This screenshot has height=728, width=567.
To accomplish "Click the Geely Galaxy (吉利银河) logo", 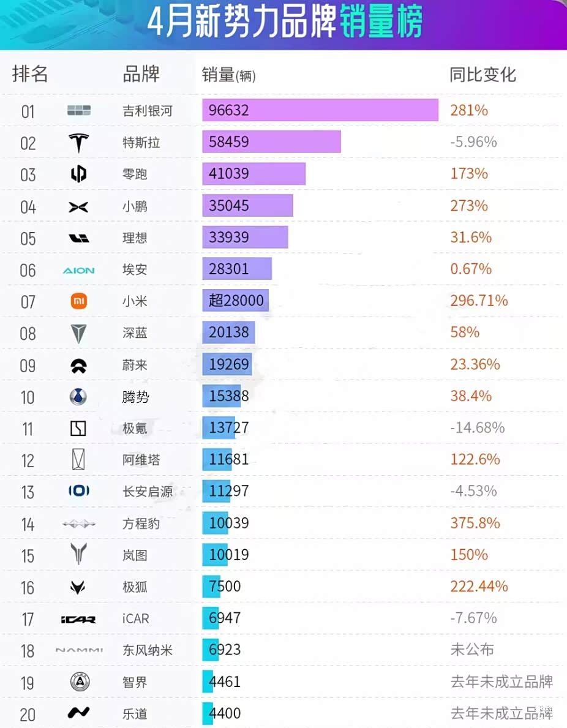I will [78, 110].
